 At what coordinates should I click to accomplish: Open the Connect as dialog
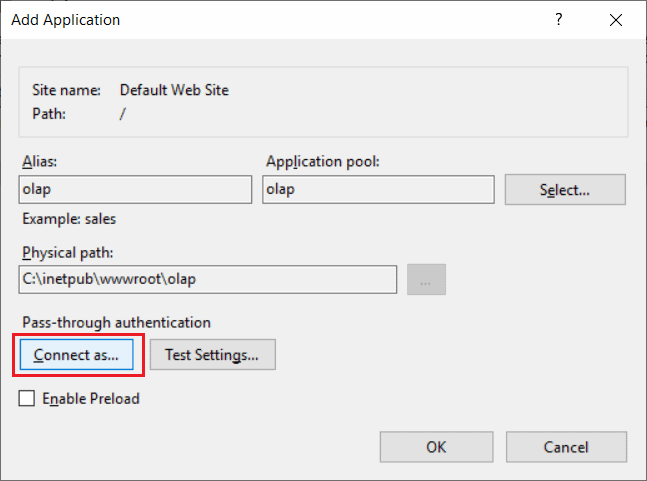click(x=76, y=355)
